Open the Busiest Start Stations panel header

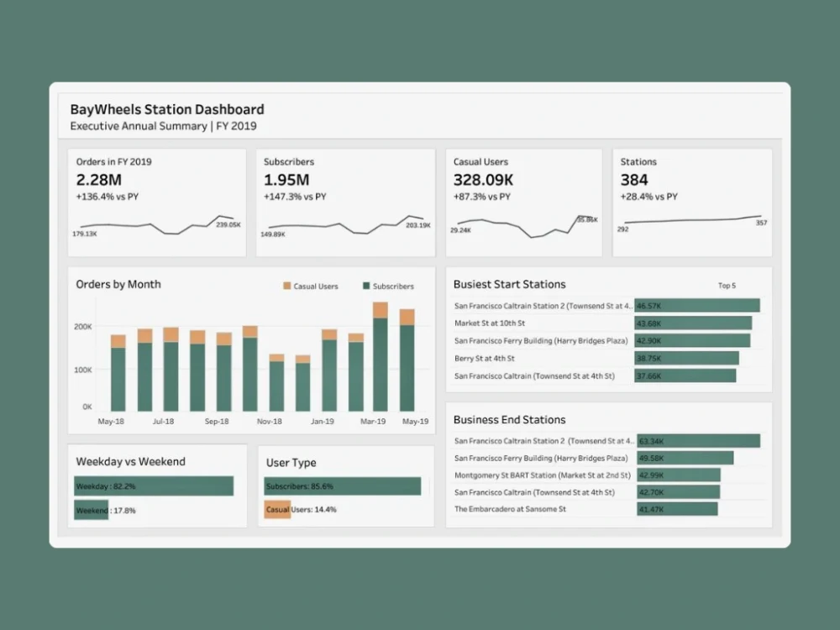point(508,284)
